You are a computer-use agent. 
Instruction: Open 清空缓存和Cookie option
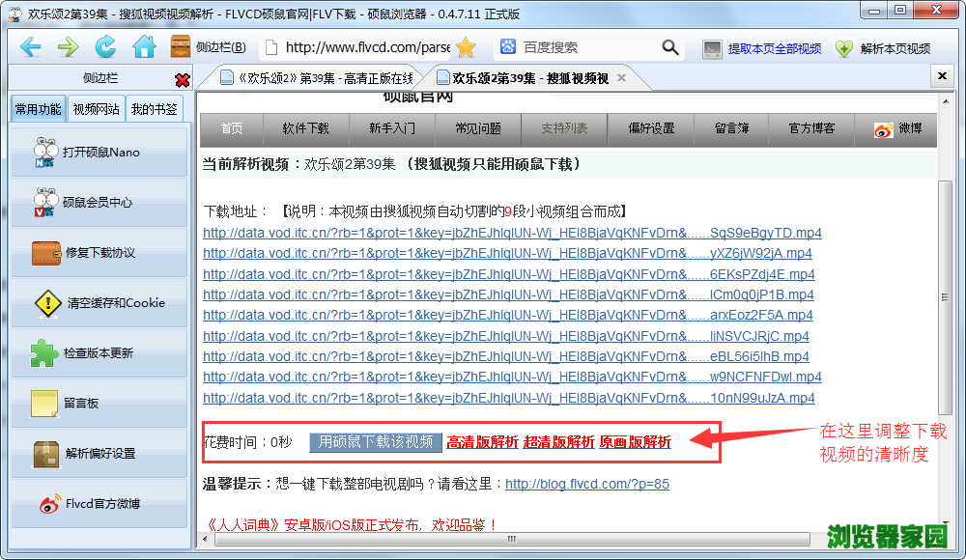point(99,302)
